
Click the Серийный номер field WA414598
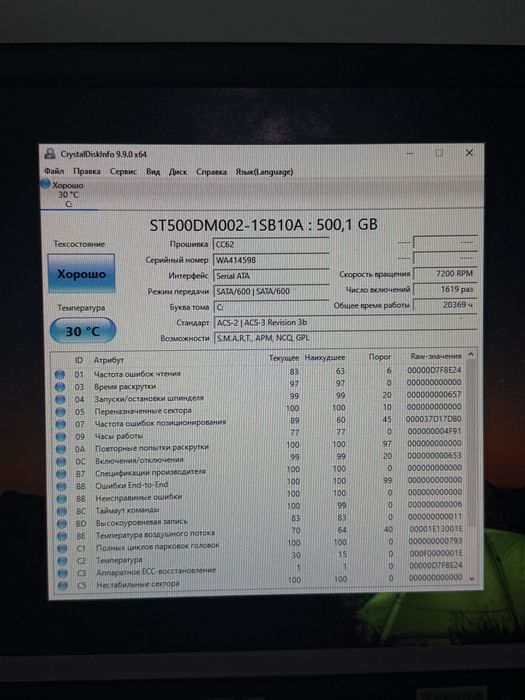tap(271, 260)
